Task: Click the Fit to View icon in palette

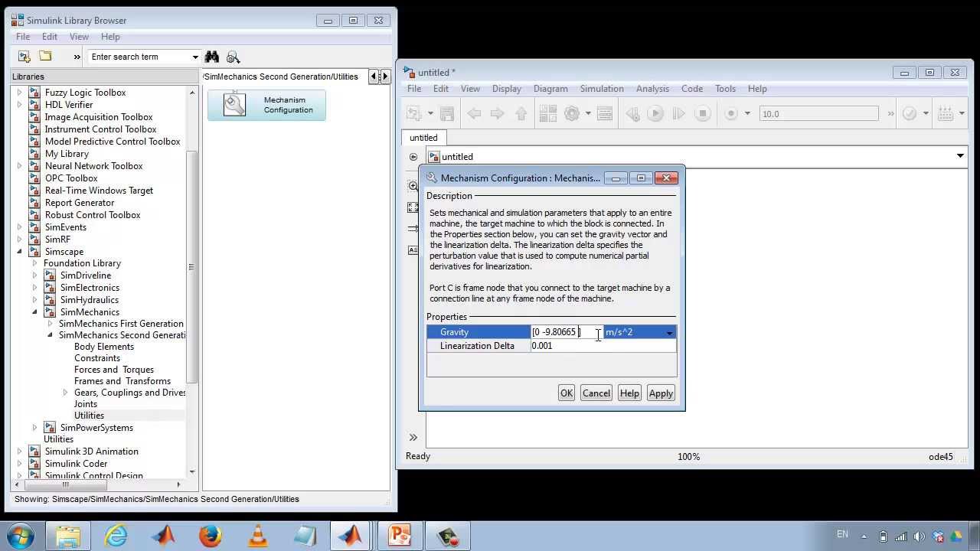Action: pos(413,207)
